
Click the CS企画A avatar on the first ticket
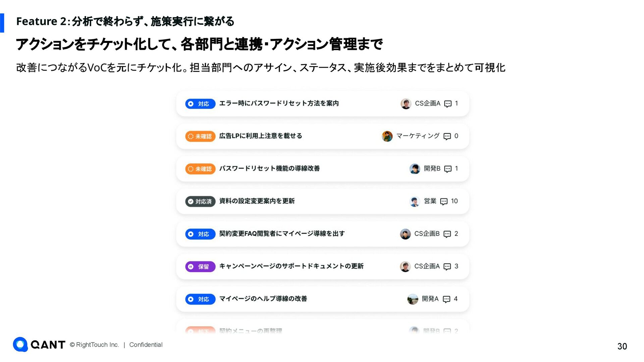click(x=406, y=104)
